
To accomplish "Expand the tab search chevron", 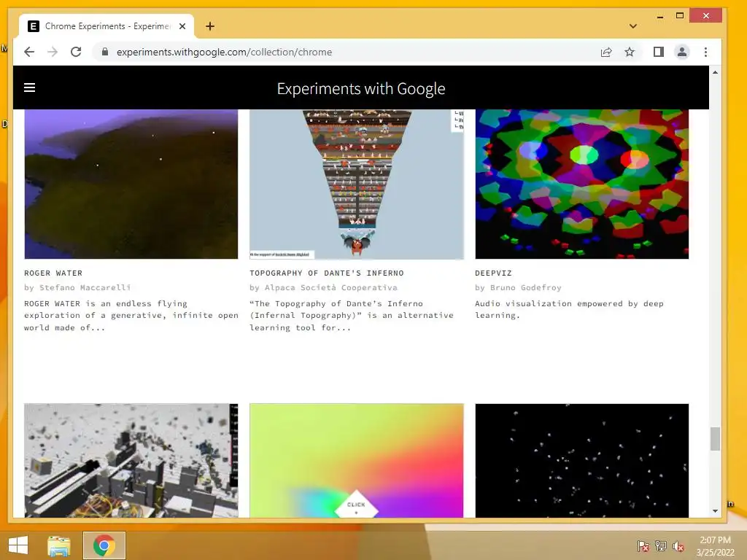I will [632, 26].
